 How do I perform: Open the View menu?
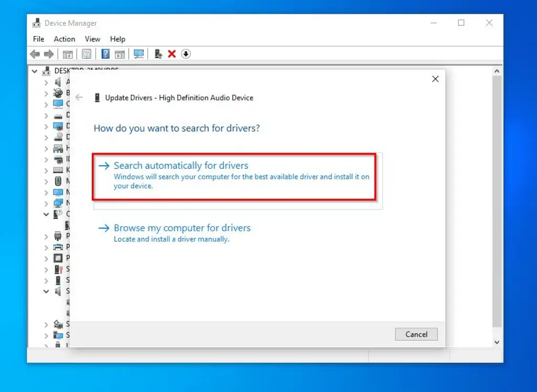point(92,39)
